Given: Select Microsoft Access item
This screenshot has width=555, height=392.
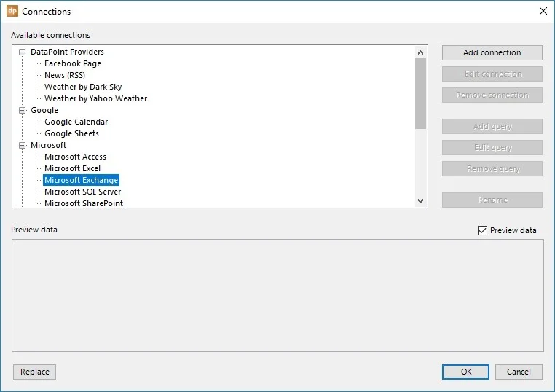Looking at the screenshot, I should [x=75, y=157].
